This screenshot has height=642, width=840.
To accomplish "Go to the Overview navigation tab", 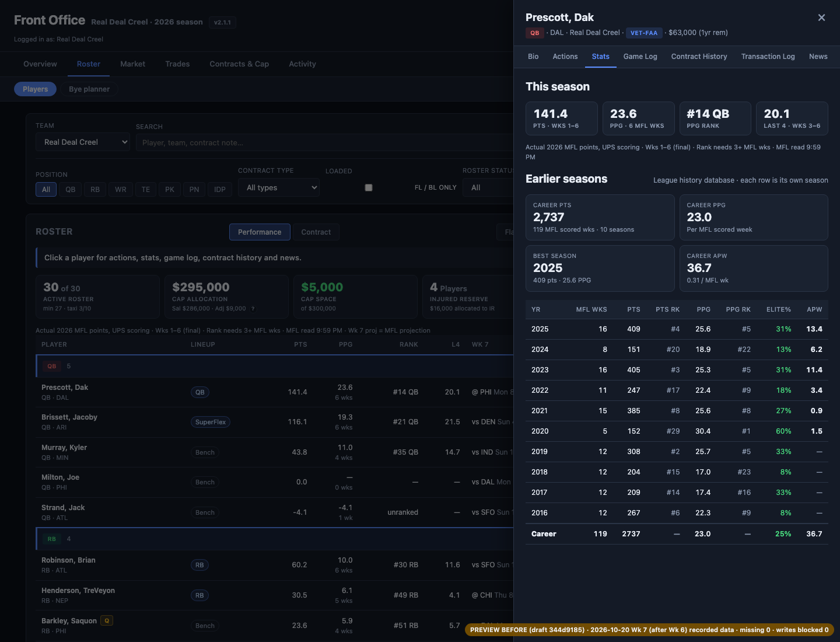I will [x=40, y=64].
